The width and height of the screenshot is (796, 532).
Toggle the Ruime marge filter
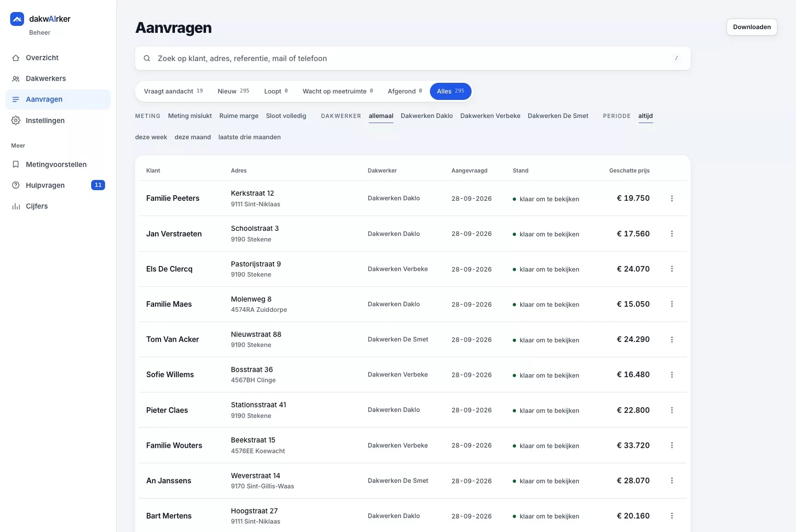point(239,116)
